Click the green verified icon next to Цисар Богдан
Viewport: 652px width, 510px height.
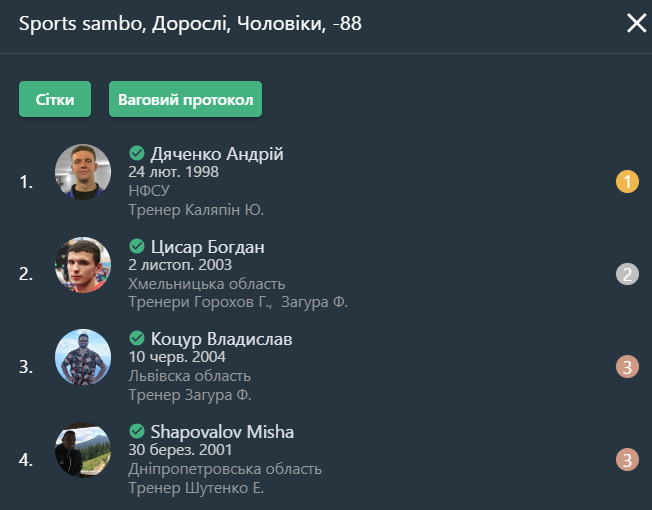[137, 246]
